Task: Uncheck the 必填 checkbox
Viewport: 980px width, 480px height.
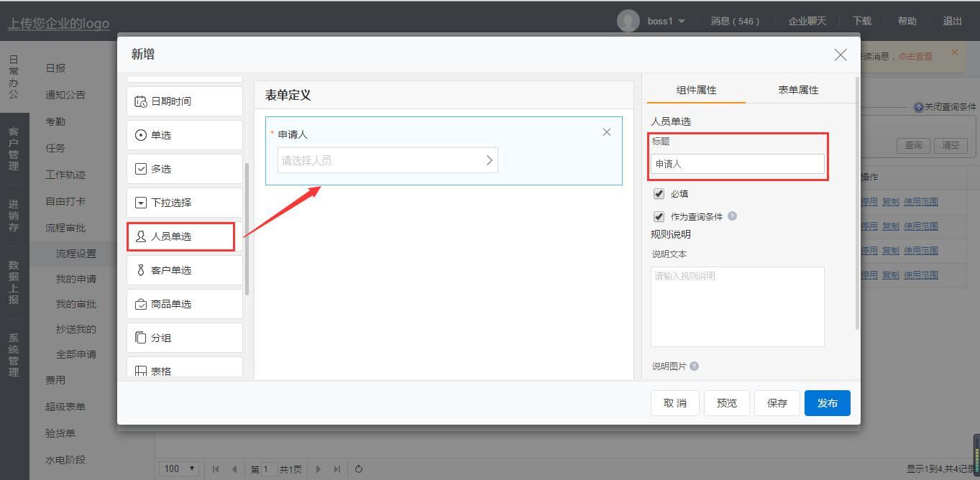Action: [659, 194]
